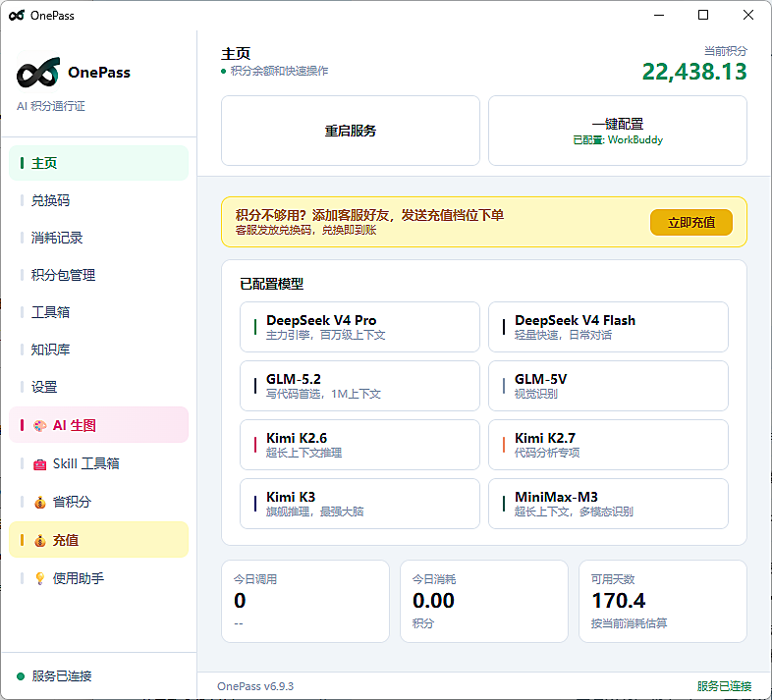Screen dimensions: 772x700
Task: Select the DeepSeek V4 Pro model card
Action: click(359, 327)
